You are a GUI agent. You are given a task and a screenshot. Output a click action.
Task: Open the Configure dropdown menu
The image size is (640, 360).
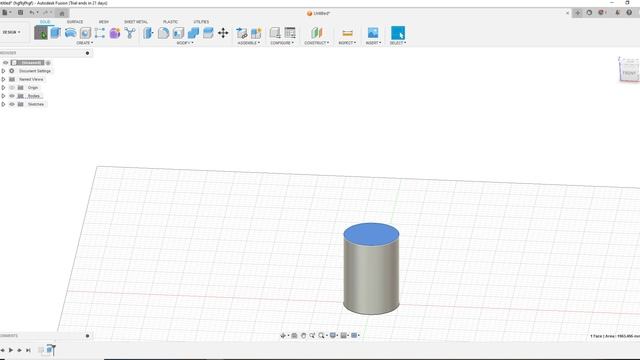point(282,43)
